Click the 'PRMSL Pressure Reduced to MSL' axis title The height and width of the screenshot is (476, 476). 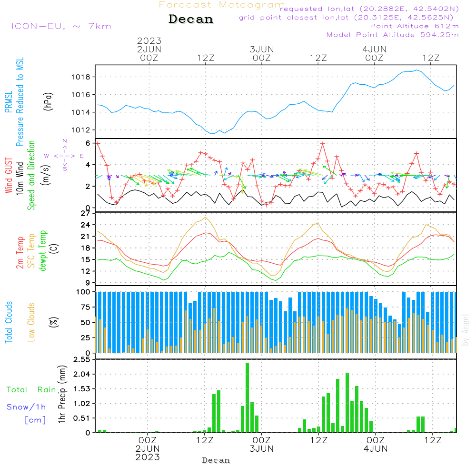click(15, 102)
